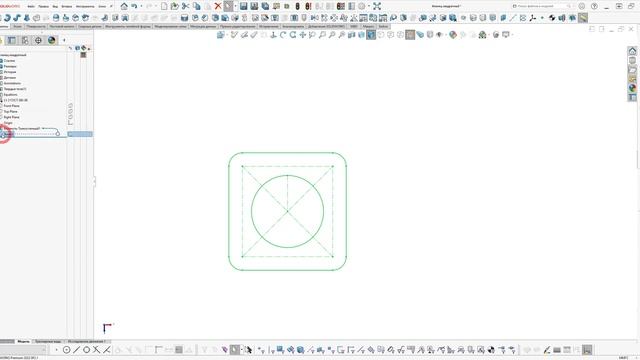Open the Модель bottom tab
Viewport: 640px width, 360px height.
[x=24, y=342]
